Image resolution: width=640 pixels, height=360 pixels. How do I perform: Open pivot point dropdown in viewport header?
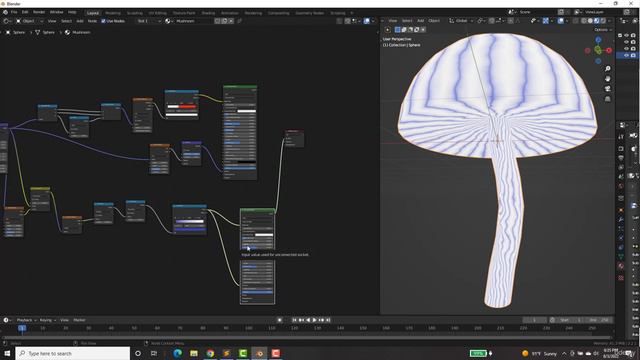click(x=481, y=20)
